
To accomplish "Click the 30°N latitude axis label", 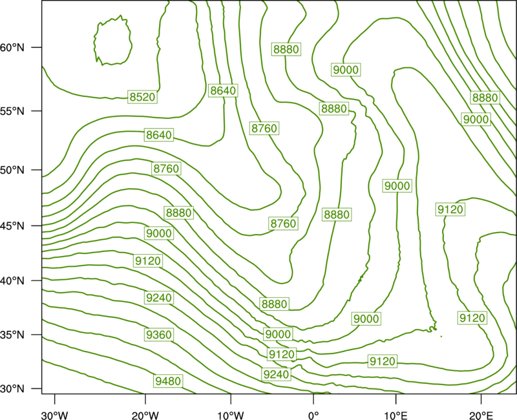I will click(12, 389).
